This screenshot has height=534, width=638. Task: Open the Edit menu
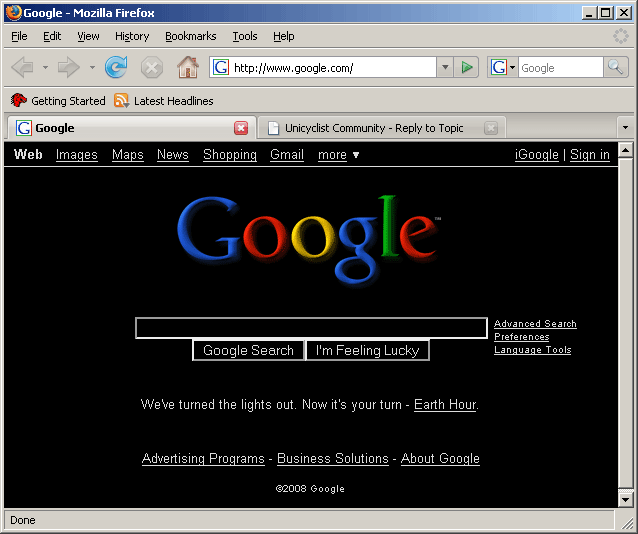52,36
